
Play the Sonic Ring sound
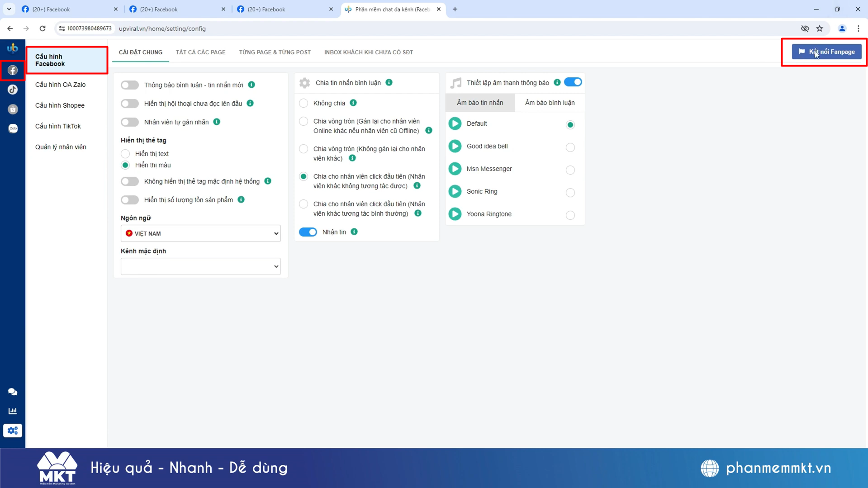[x=455, y=191]
